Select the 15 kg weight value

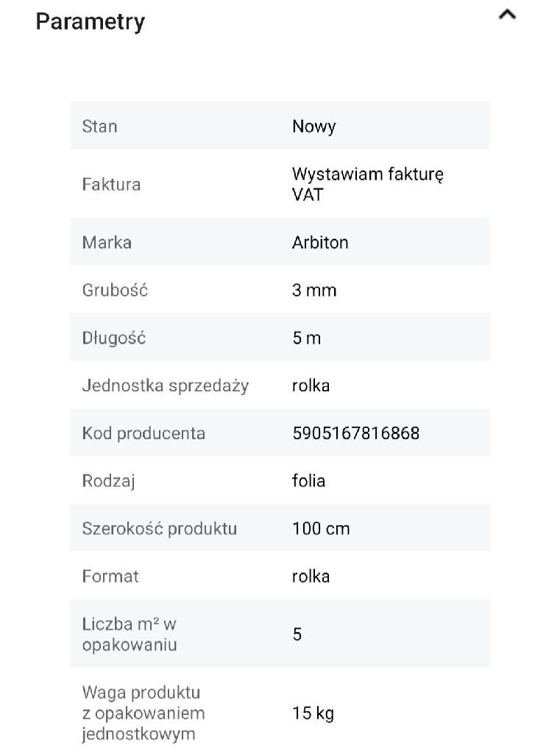point(313,714)
